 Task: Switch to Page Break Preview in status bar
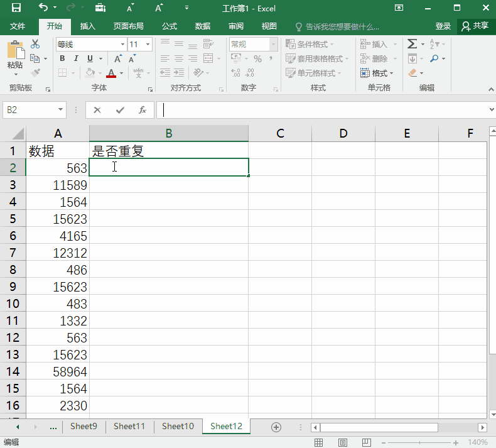[366, 442]
